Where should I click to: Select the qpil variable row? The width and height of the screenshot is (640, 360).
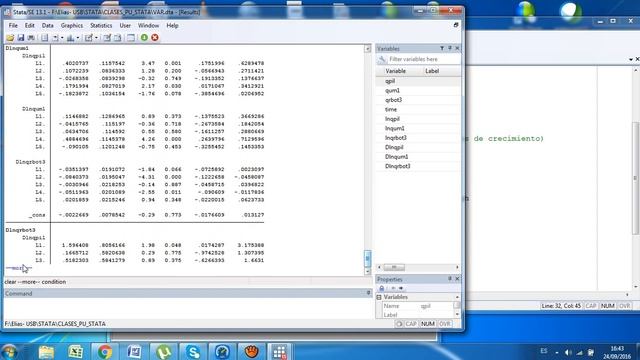click(418, 81)
